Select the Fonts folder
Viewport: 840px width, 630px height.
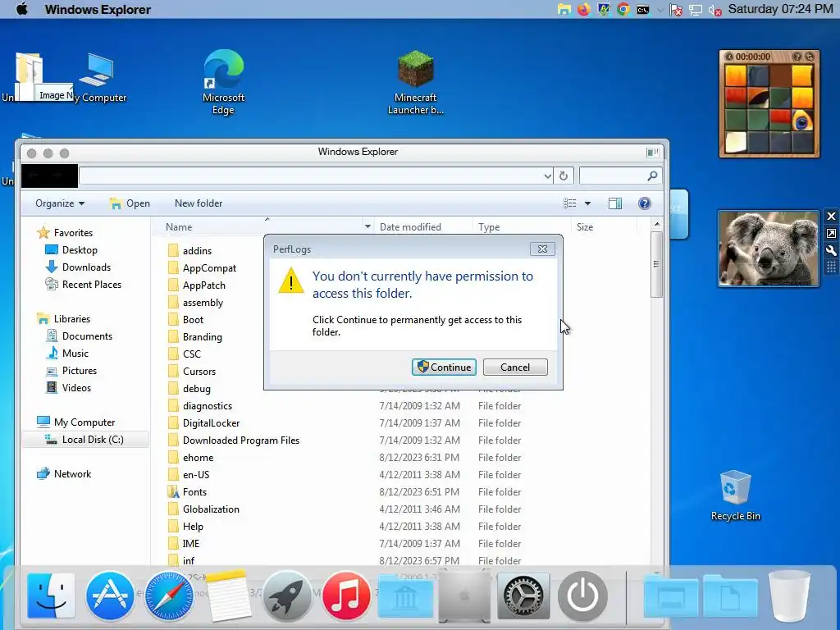tap(188, 492)
